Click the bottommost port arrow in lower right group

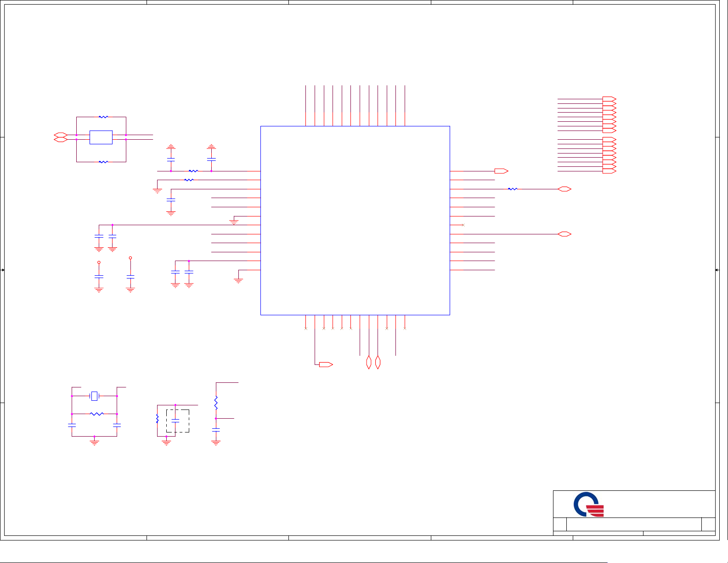(609, 171)
